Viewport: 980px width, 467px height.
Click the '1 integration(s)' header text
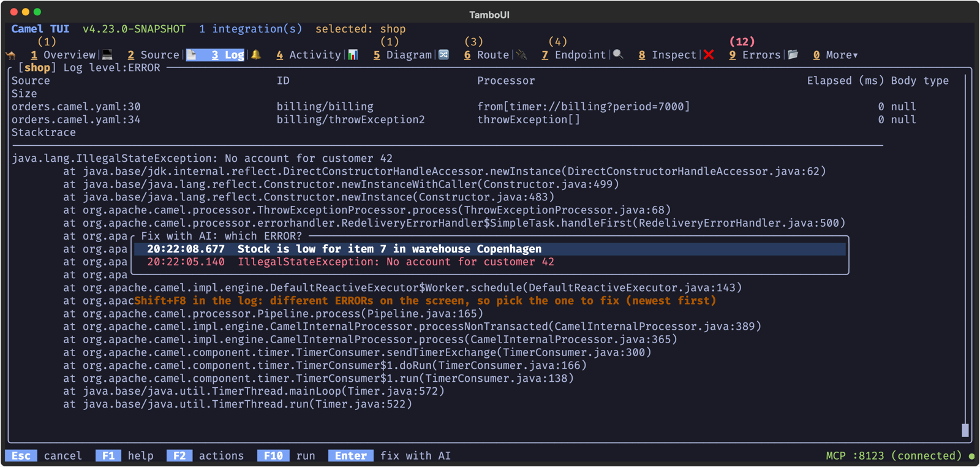coord(251,29)
